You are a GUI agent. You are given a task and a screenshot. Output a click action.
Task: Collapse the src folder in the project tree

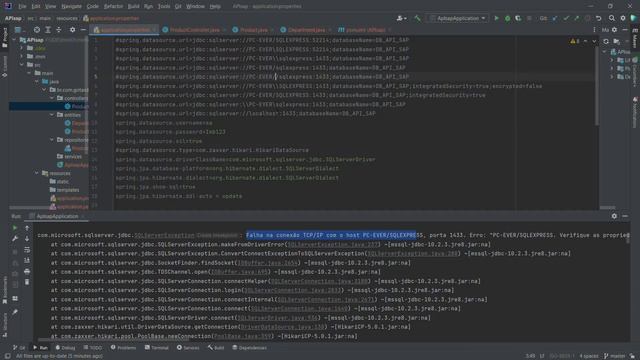22,64
